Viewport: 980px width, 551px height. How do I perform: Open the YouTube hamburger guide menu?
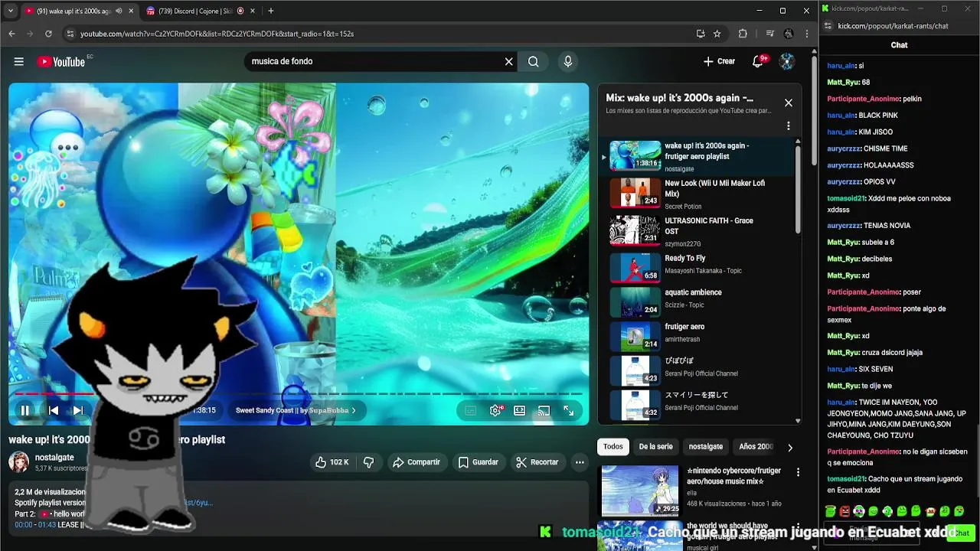[18, 61]
